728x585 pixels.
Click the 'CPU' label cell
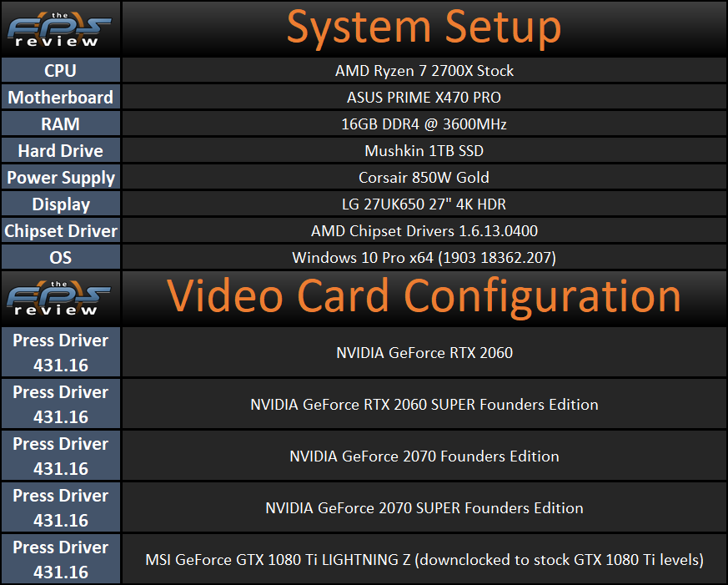pos(61,70)
